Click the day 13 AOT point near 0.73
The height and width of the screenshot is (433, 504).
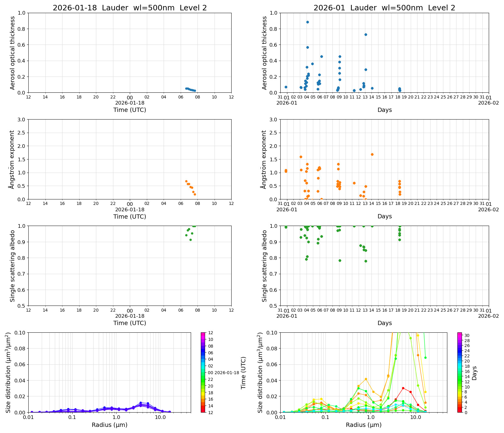366,34
